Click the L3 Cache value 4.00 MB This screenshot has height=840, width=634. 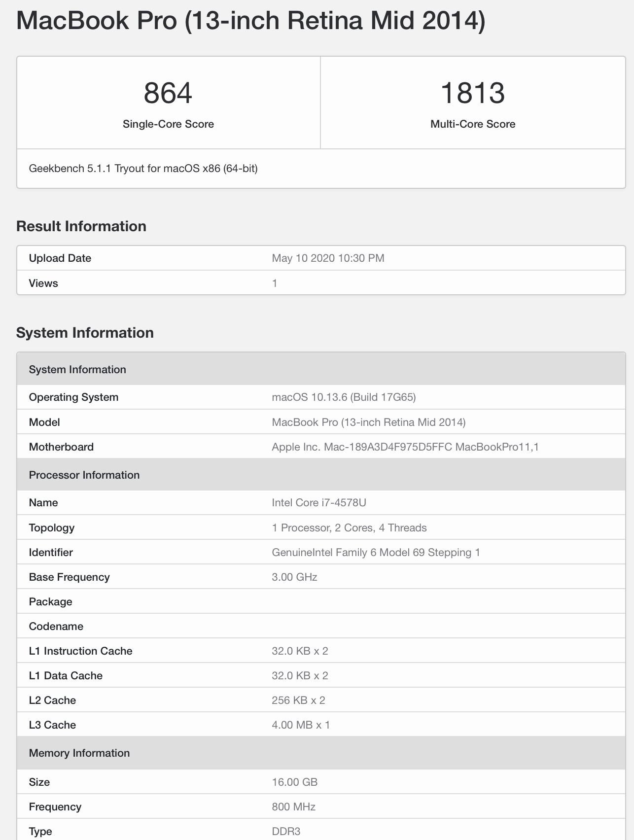[x=301, y=725]
